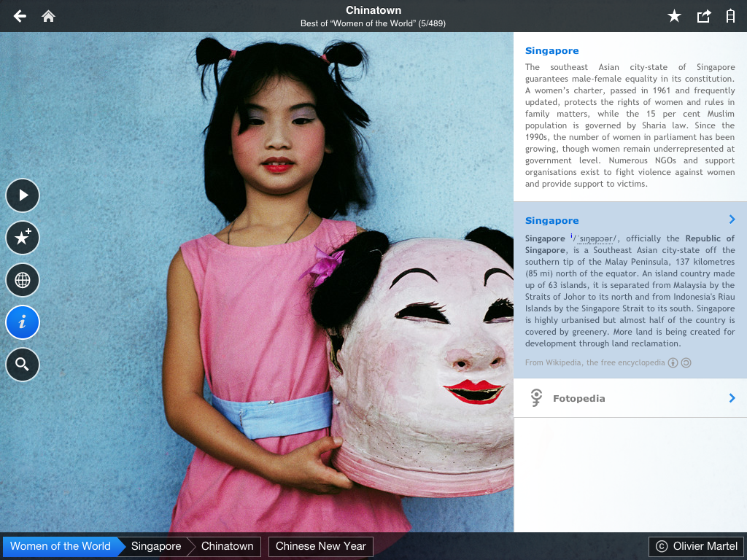Open the share icon in top bar
The height and width of the screenshot is (560, 747).
click(704, 16)
